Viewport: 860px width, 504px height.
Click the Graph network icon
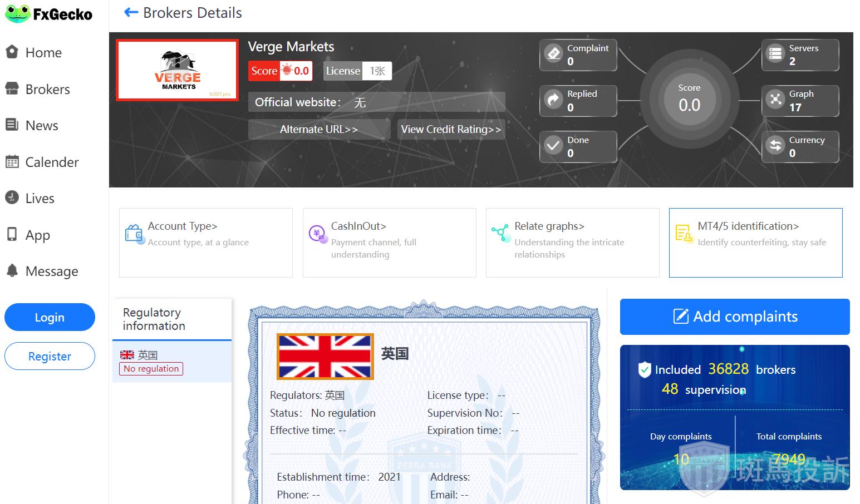click(x=775, y=100)
